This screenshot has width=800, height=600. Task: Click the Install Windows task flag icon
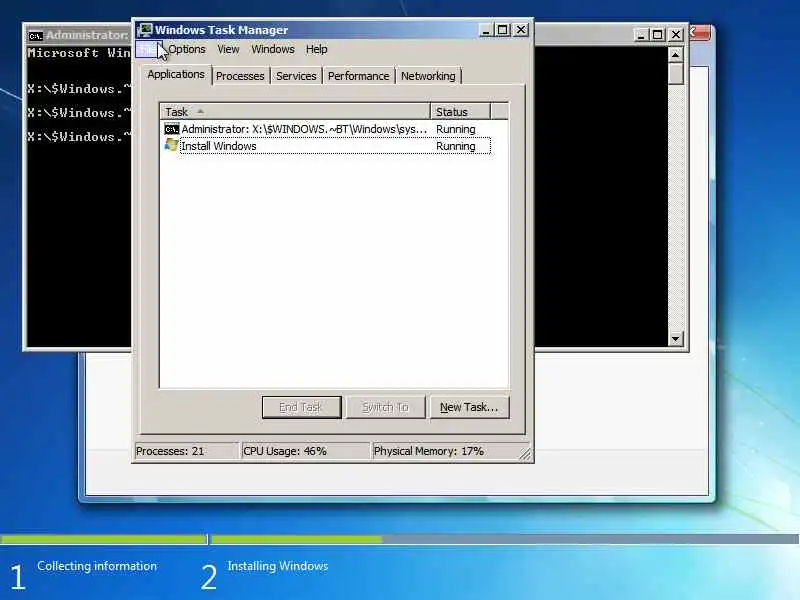point(171,145)
